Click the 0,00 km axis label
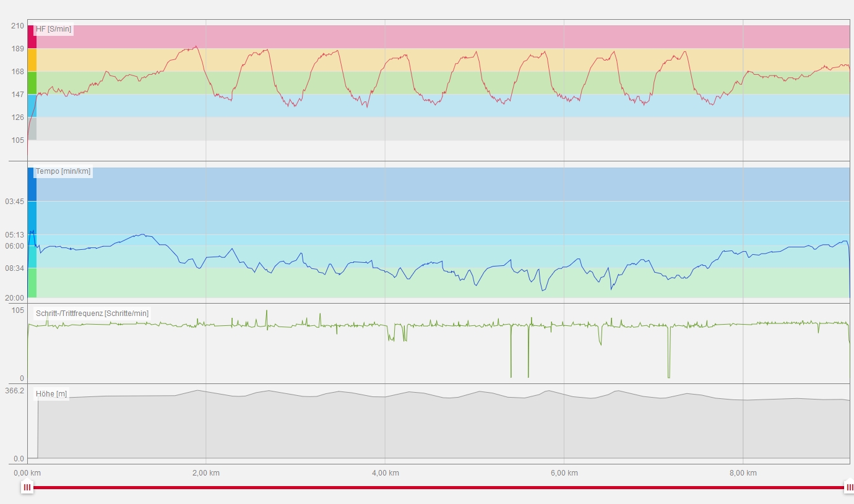 (x=28, y=473)
